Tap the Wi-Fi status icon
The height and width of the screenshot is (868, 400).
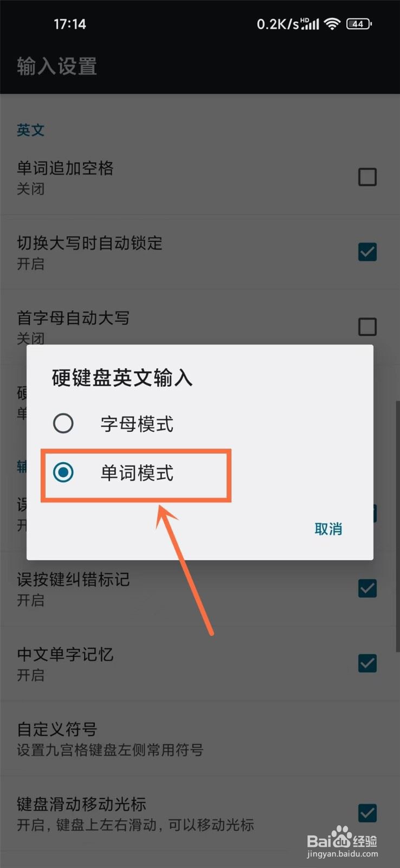pos(332,24)
